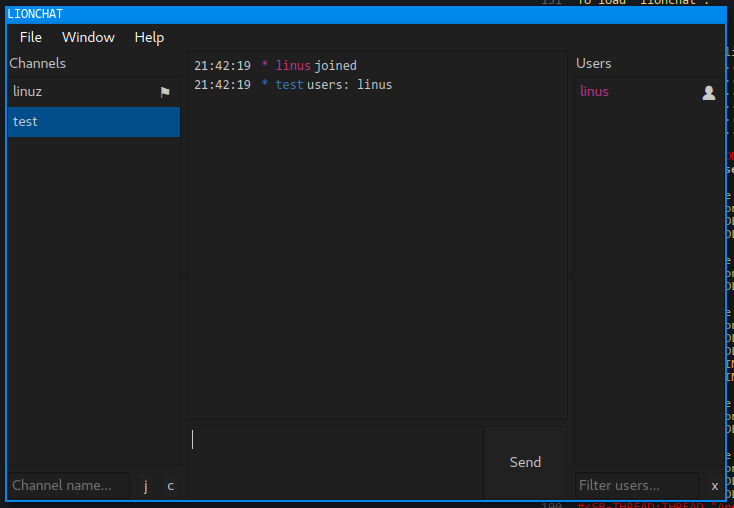Image resolution: width=734 pixels, height=508 pixels.
Task: Click the "joined" message text
Action: point(336,65)
